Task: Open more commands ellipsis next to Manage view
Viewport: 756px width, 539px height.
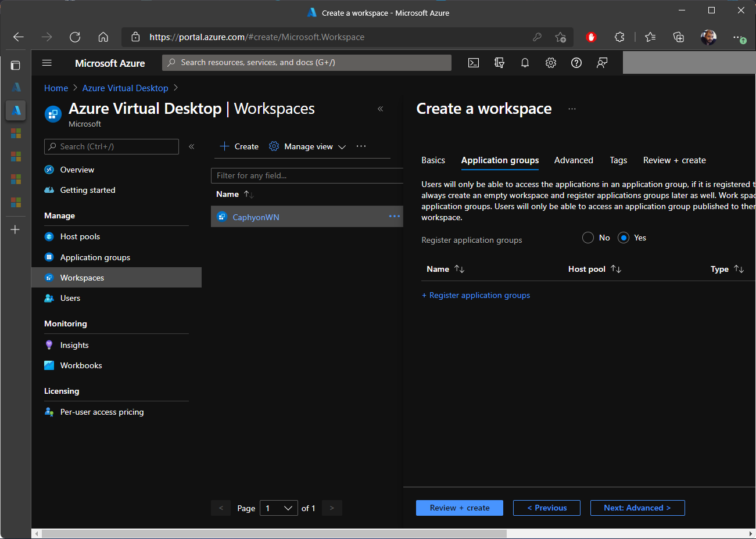Action: (x=361, y=146)
